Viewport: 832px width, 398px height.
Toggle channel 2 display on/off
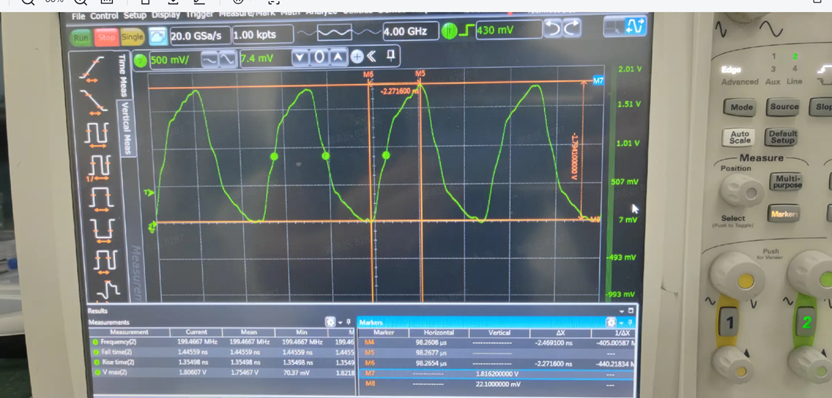click(x=140, y=60)
